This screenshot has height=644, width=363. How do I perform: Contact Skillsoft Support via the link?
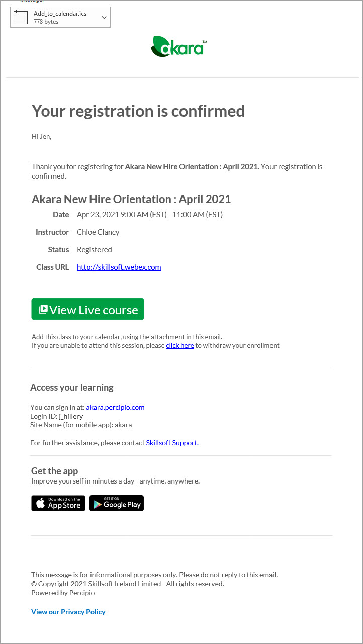[172, 443]
